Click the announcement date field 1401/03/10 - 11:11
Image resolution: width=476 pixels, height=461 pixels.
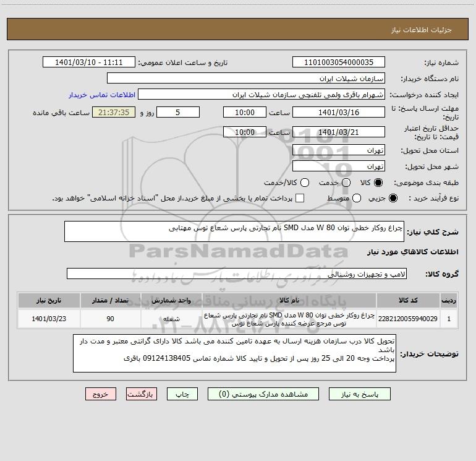pos(88,62)
